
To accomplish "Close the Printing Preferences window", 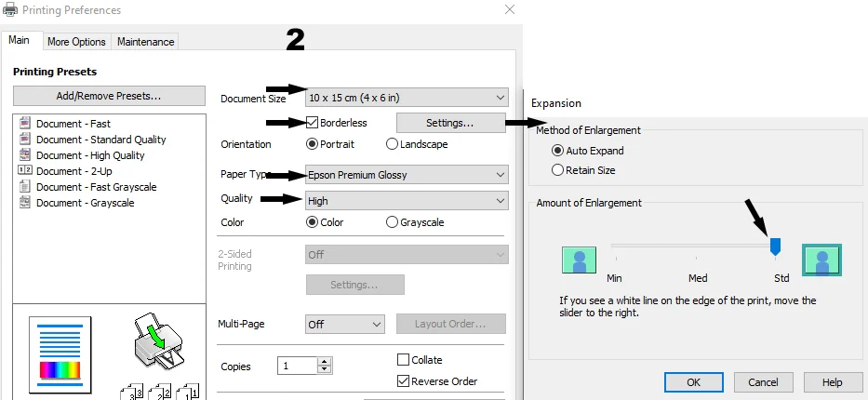I will pos(510,9).
